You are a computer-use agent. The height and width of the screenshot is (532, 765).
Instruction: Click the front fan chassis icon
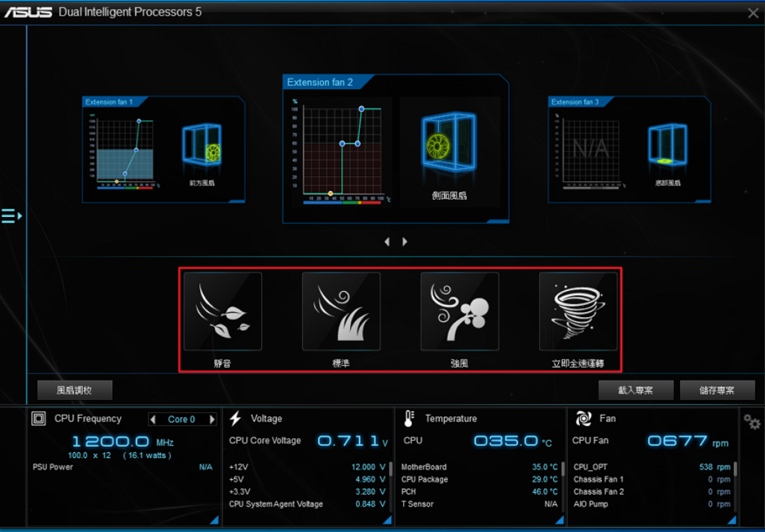(x=202, y=144)
